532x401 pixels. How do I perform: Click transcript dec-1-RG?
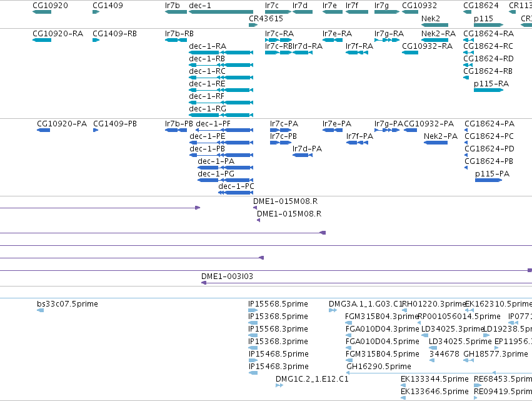[x=221, y=115]
